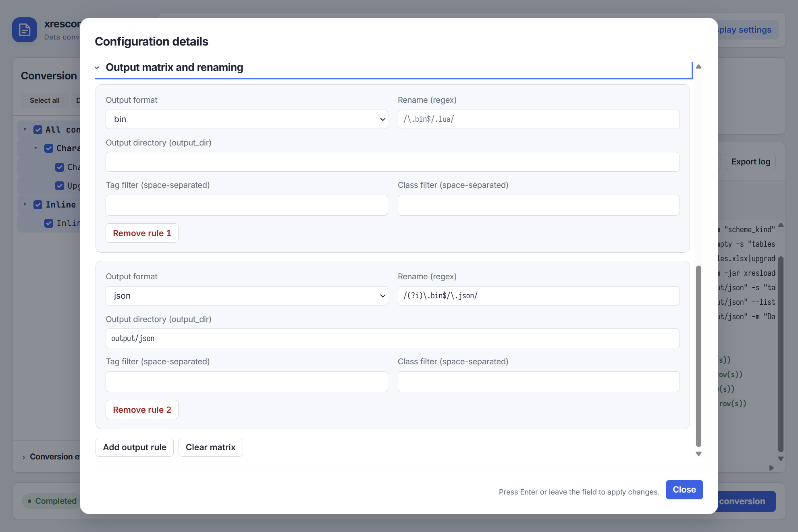Screen dimensions: 798x532
Task: Toggle the All conversions checkbox
Action: [x=38, y=130]
